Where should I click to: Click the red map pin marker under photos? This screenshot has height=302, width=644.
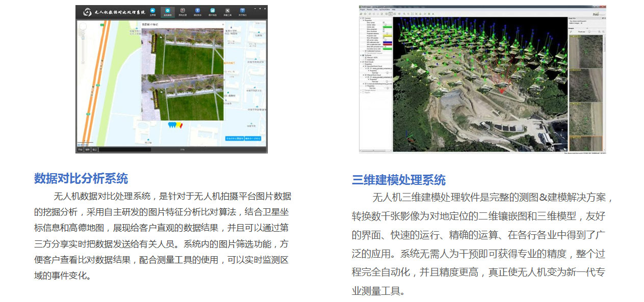tap(181, 125)
